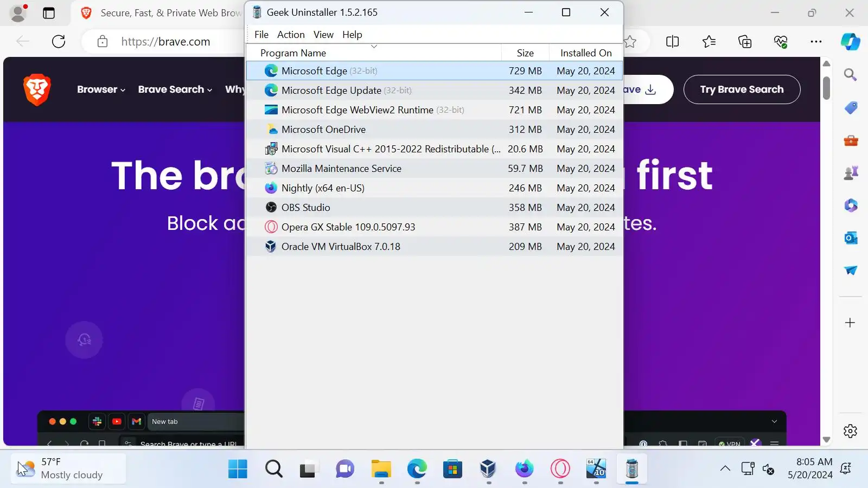This screenshot has height=488, width=868.
Task: Open OBS-style Opera GX taskbar icon
Action: [560, 469]
